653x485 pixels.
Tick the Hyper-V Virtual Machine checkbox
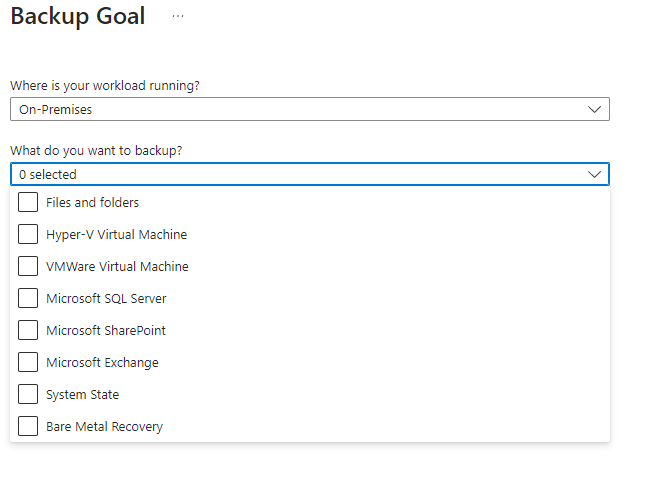point(28,234)
